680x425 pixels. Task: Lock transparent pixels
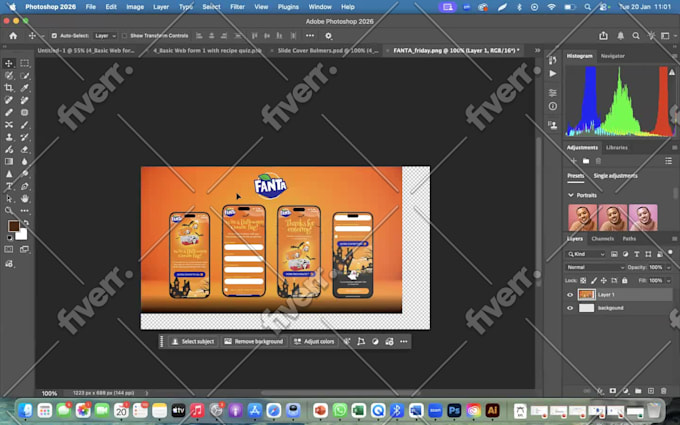[x=583, y=281]
